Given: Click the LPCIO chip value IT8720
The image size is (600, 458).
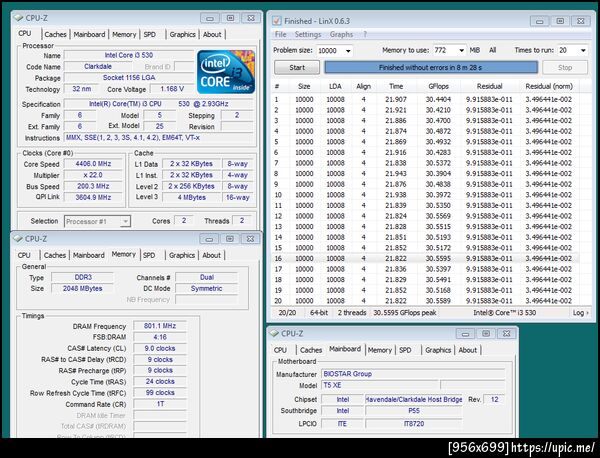Looking at the screenshot, I should coord(414,424).
